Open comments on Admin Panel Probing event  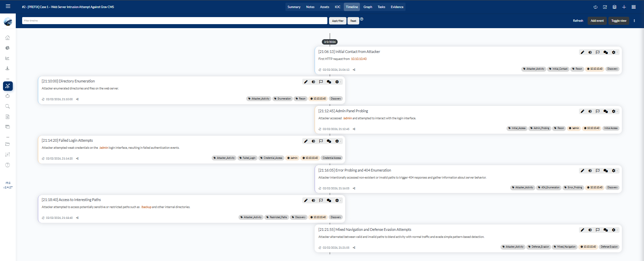point(605,112)
